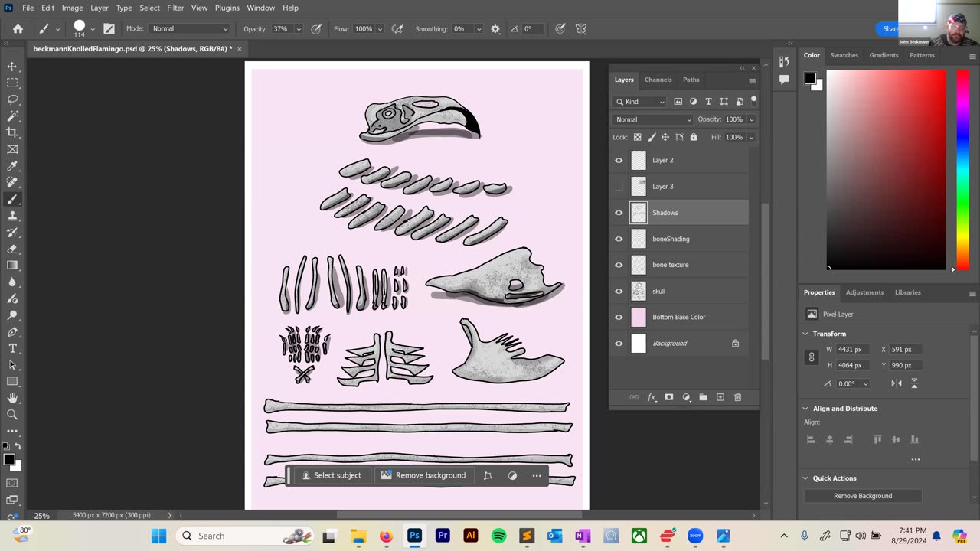Select the Lasso tool
980x551 pixels.
pos(12,99)
